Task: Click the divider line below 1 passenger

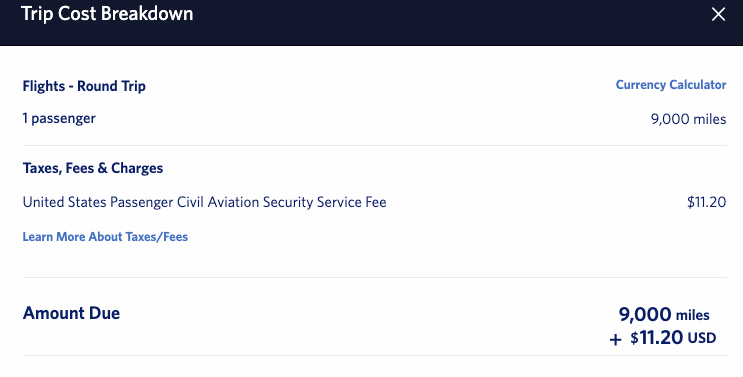Action: [374, 145]
